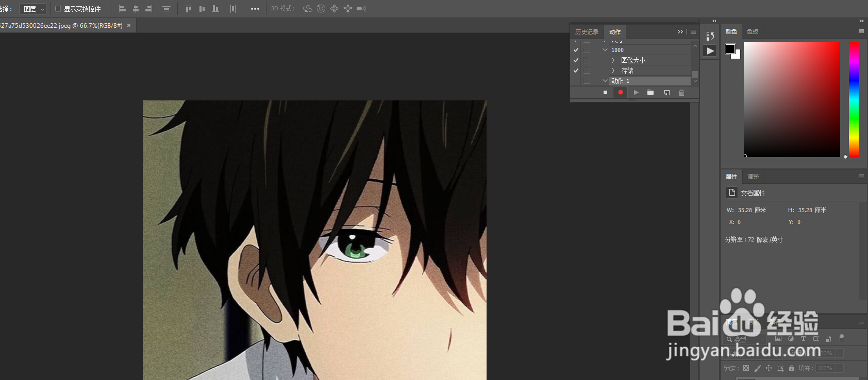The height and width of the screenshot is (380, 868).
Task: Open Actions panel hamburger menu
Action: 693,32
